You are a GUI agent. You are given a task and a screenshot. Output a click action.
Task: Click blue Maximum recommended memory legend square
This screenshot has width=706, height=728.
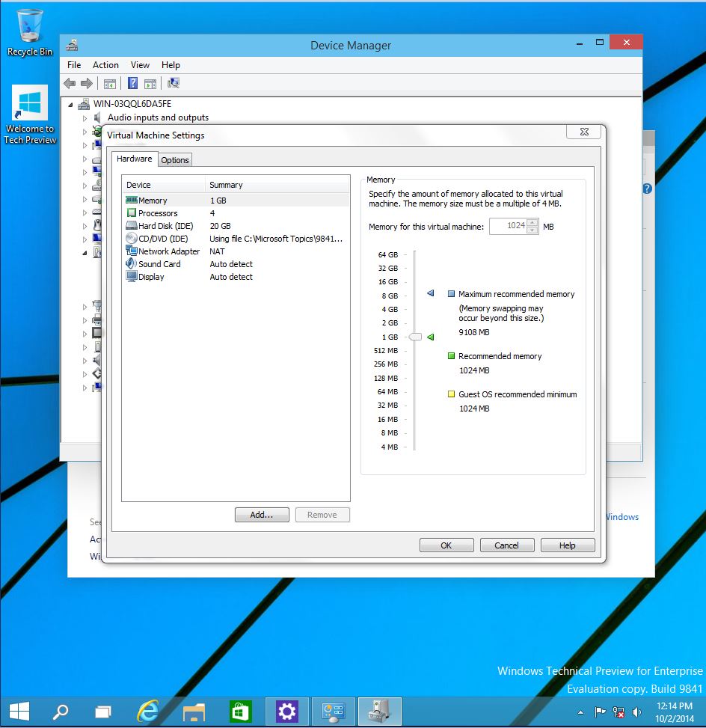click(451, 293)
